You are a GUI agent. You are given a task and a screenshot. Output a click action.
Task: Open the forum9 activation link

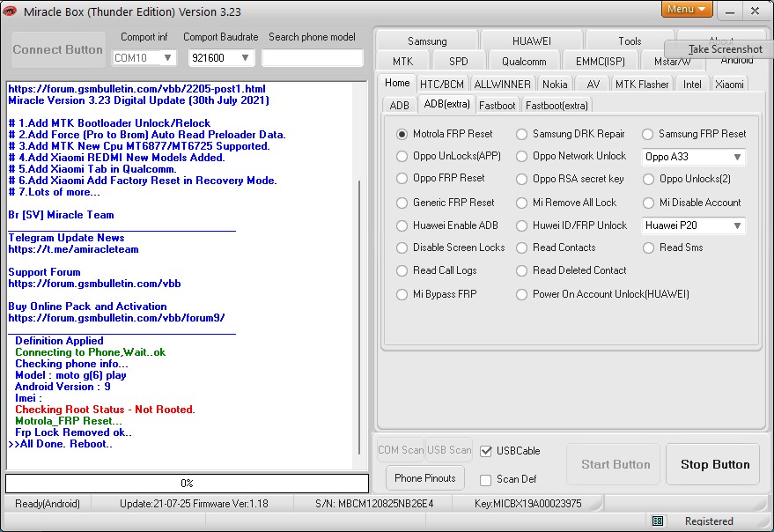coord(116,318)
